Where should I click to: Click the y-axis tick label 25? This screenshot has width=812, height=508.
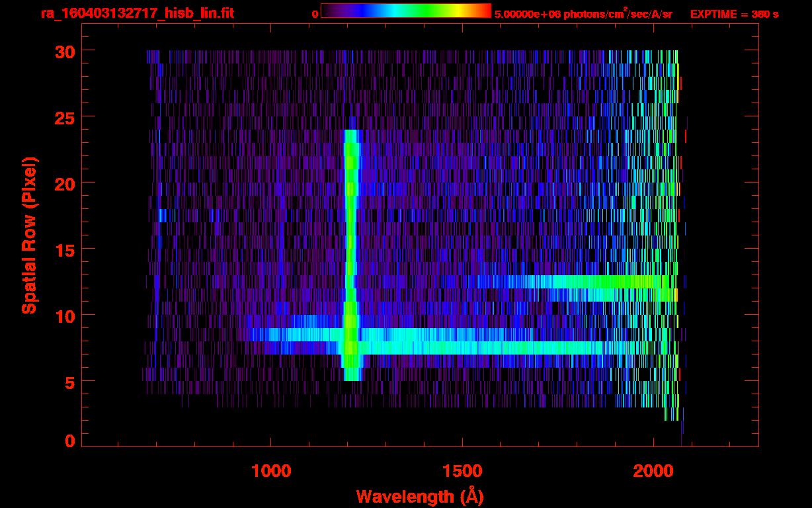[x=65, y=117]
